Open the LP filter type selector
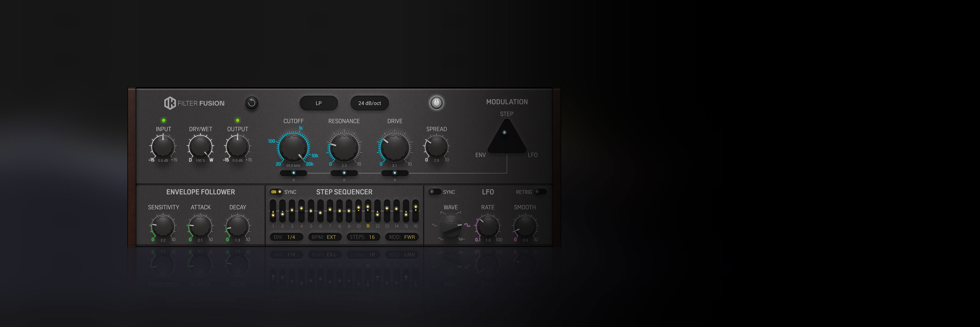Screen dimensions: 980x327 tap(318, 103)
